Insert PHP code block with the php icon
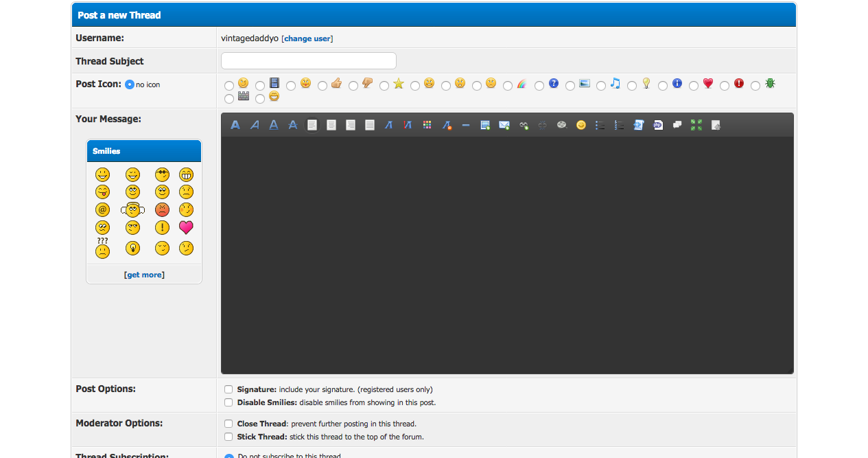Screen dimensions: 868x458 point(658,125)
